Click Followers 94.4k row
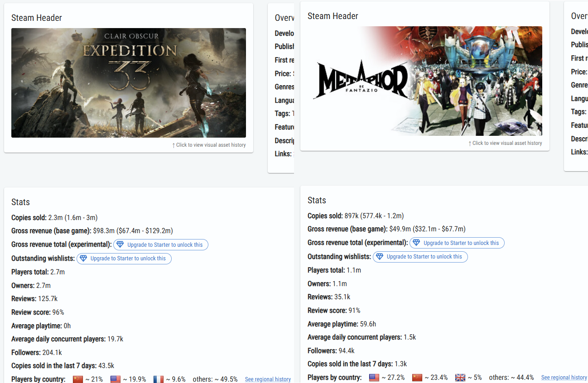This screenshot has height=383, width=588. [331, 351]
